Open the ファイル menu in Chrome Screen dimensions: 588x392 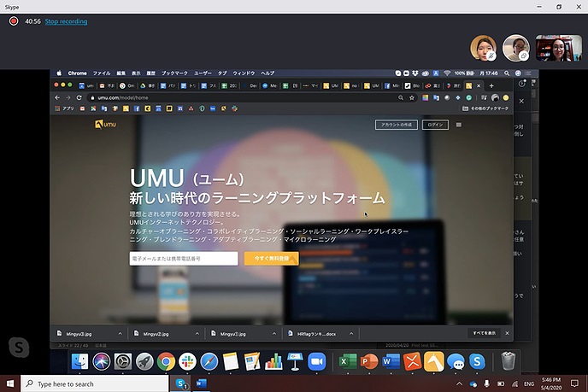tap(102, 73)
